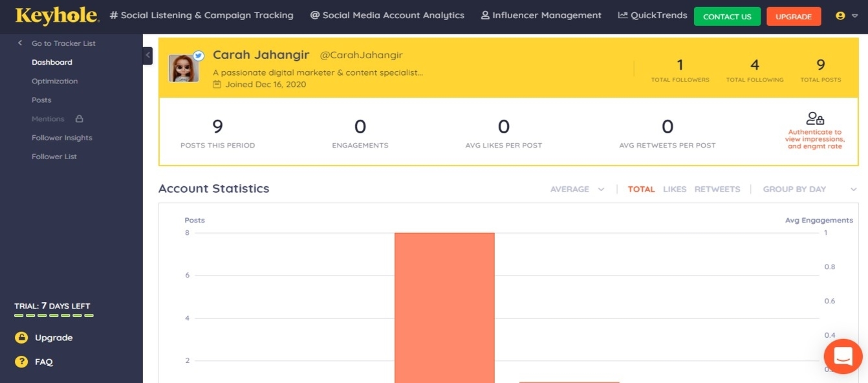The height and width of the screenshot is (383, 868).
Task: Collapse the sidebar with arrow handle
Action: (x=147, y=56)
